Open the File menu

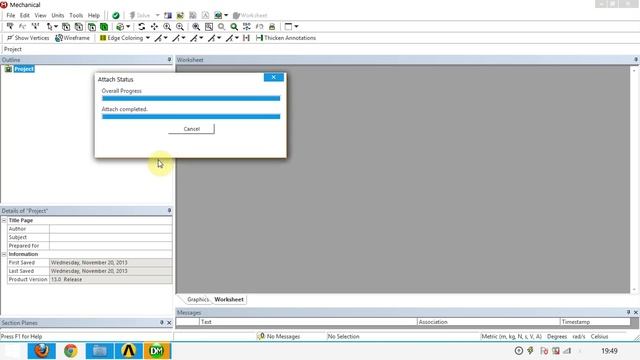[11, 16]
